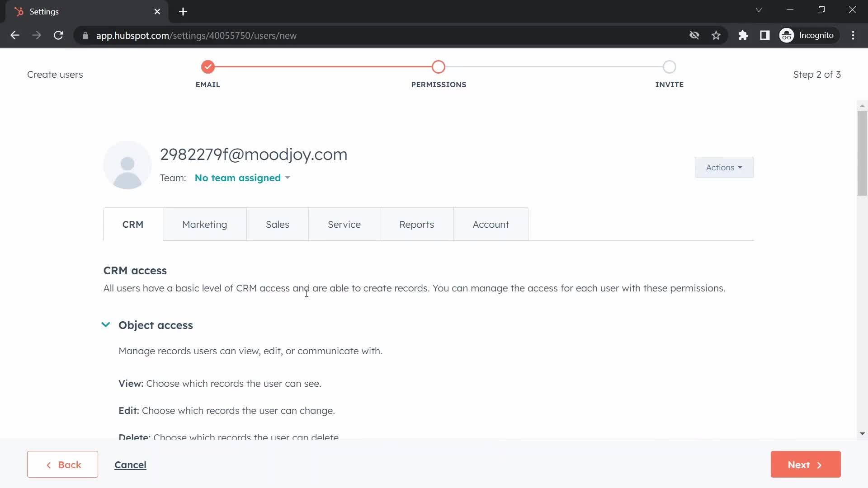Click the browser refresh icon
868x488 pixels.
click(x=58, y=36)
